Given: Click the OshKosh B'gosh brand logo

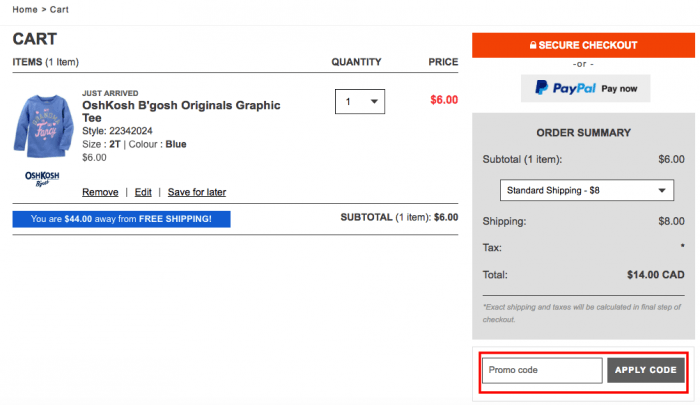Looking at the screenshot, I should point(42,178).
